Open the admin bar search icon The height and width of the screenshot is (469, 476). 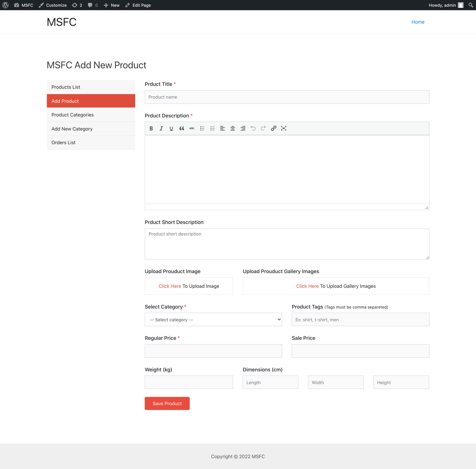click(471, 5)
